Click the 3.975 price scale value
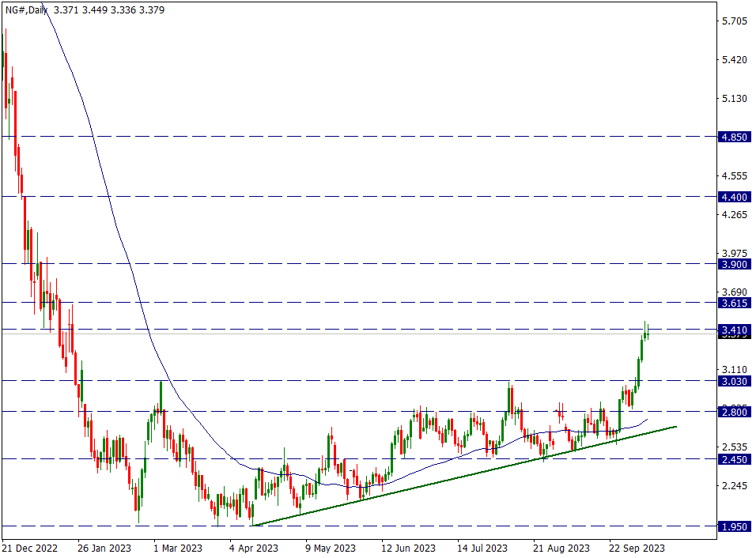 (735, 254)
